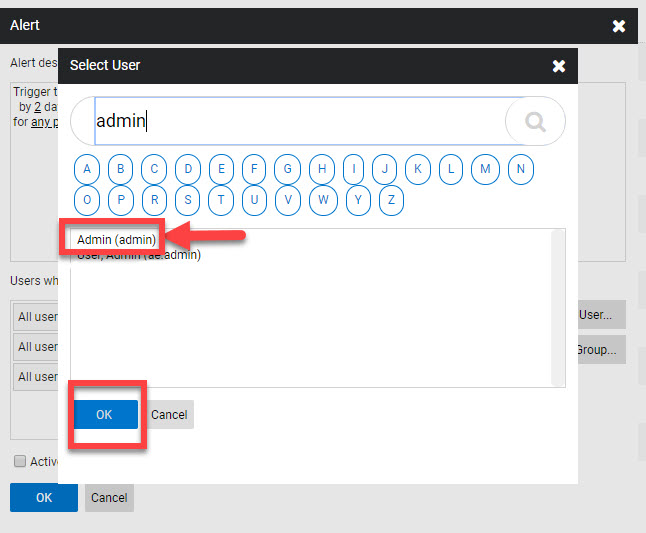
Task: Cancel the Alert dialog
Action: (109, 498)
